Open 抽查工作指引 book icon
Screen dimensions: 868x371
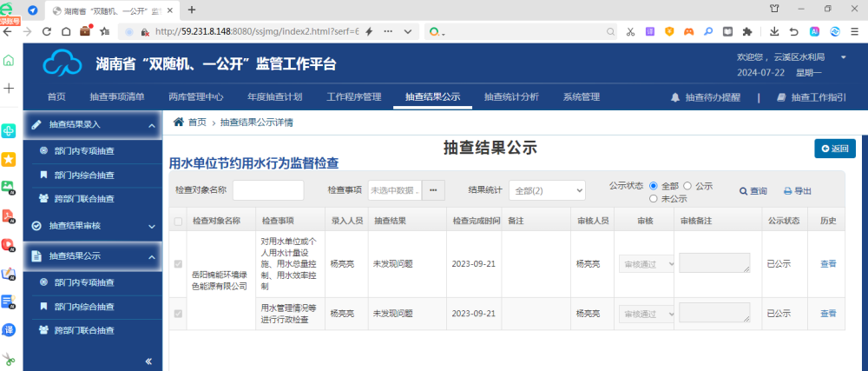(x=781, y=97)
